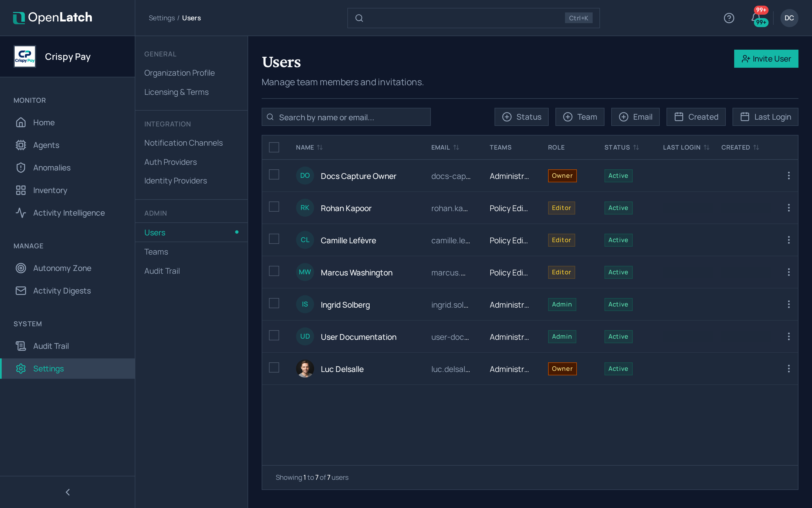The height and width of the screenshot is (508, 812).
Task: Focus the Search by name or email field
Action: 346,117
